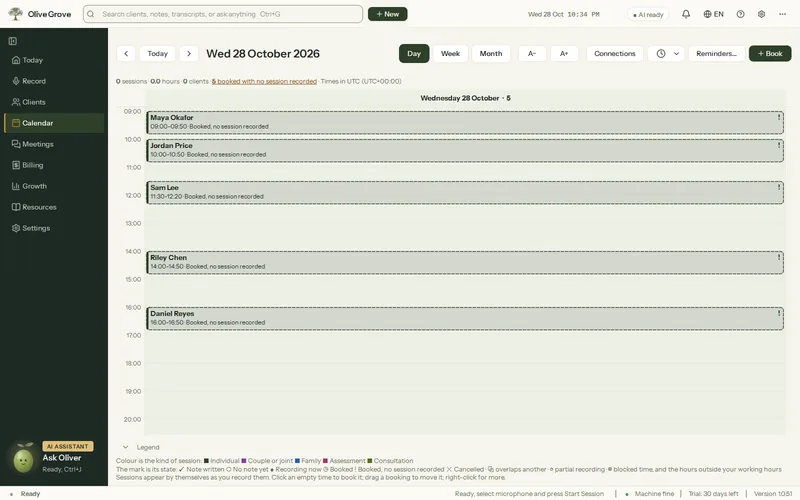The width and height of the screenshot is (800, 500).
Task: Collapse the sidebar panel icon
Action: click(13, 41)
